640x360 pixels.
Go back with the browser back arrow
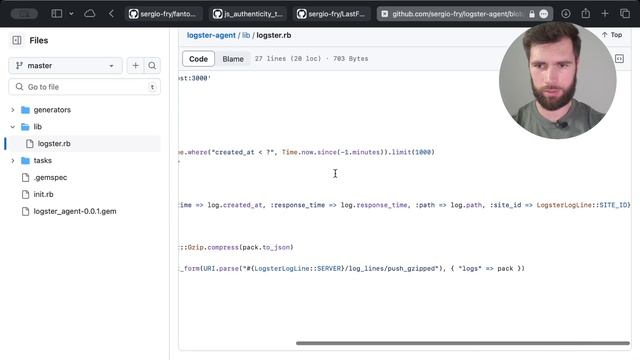tap(111, 13)
